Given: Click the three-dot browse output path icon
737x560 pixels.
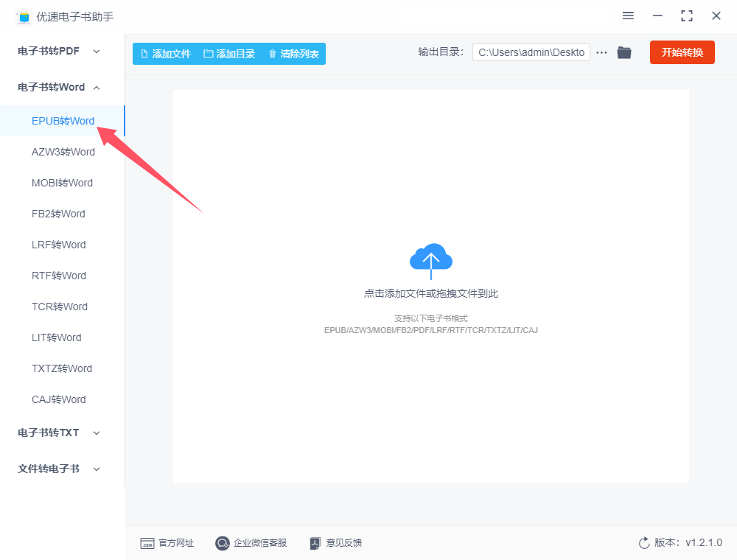Looking at the screenshot, I should [x=601, y=52].
